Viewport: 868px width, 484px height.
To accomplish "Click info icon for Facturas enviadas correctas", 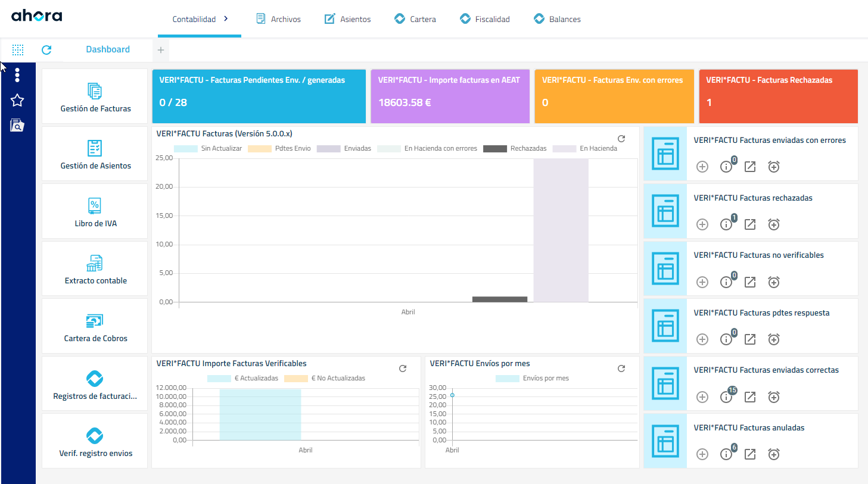I will tap(726, 397).
